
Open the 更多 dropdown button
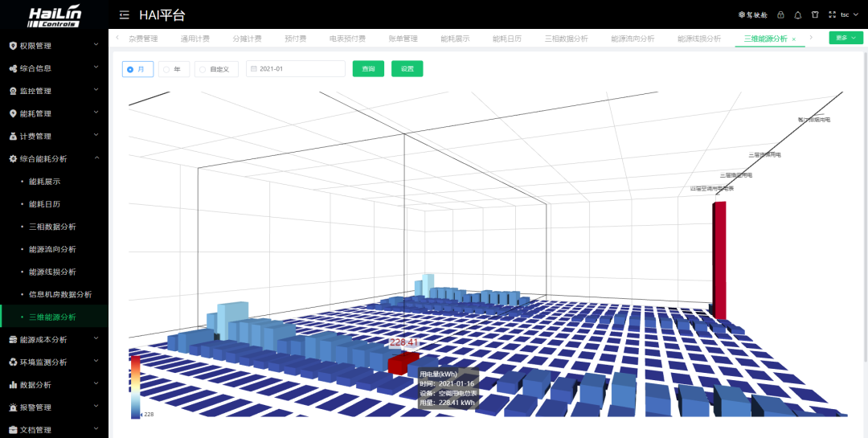pyautogui.click(x=845, y=38)
